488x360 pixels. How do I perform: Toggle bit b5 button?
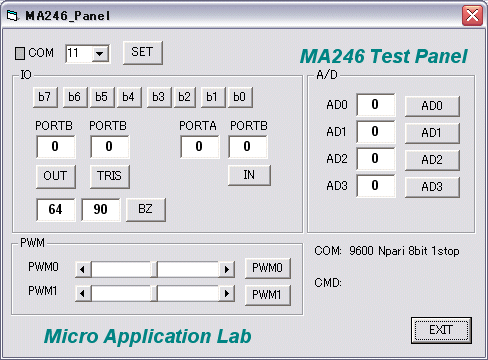click(x=102, y=97)
